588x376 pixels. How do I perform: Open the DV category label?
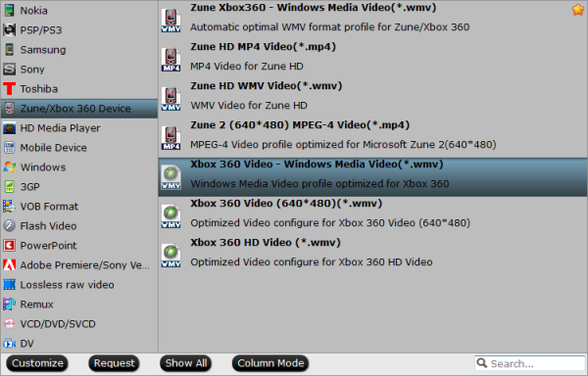click(26, 343)
